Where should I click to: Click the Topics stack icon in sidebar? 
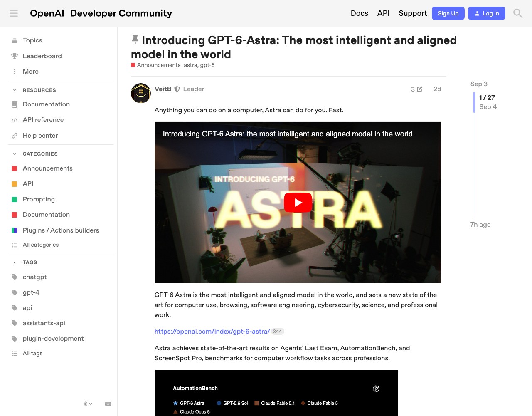click(x=15, y=40)
